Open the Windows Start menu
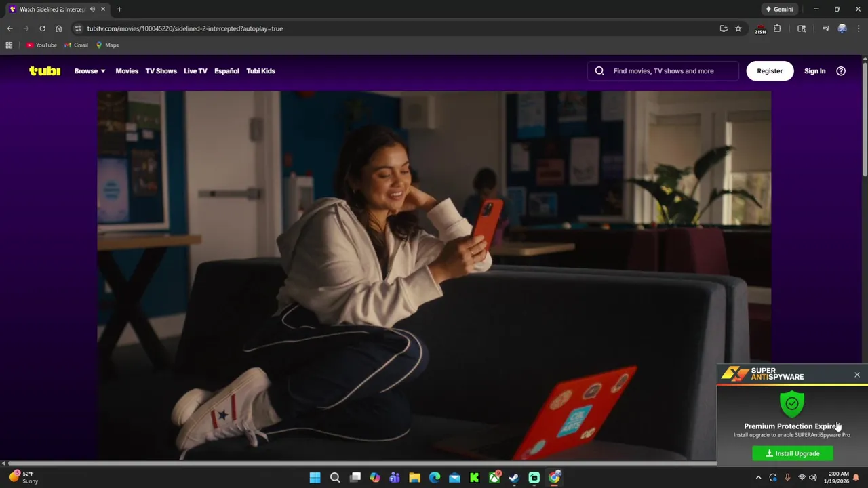 315,478
